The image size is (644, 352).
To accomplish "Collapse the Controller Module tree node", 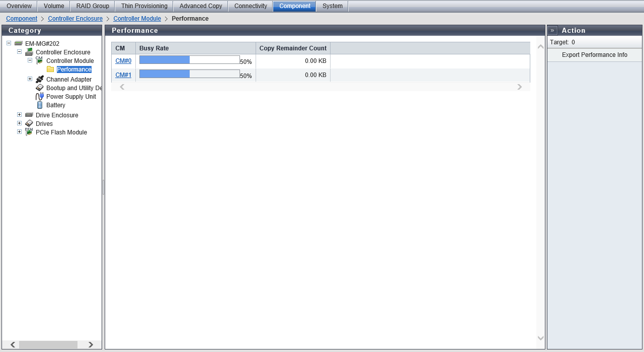I will tap(30, 60).
